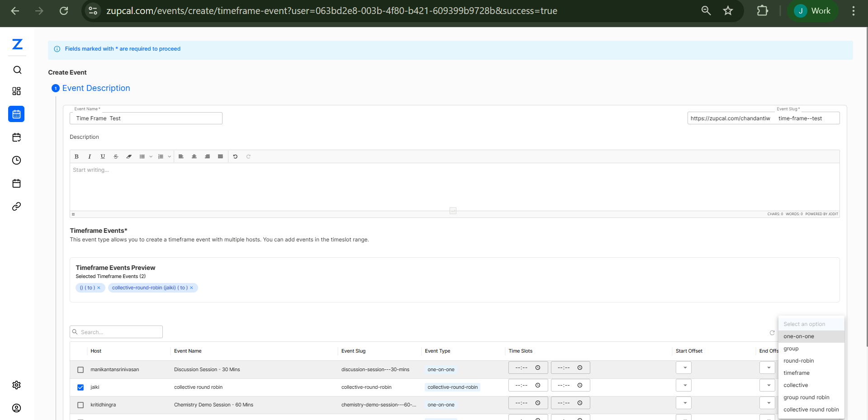Choose 'collective' in the dropdown list
This screenshot has width=868, height=420.
[796, 385]
